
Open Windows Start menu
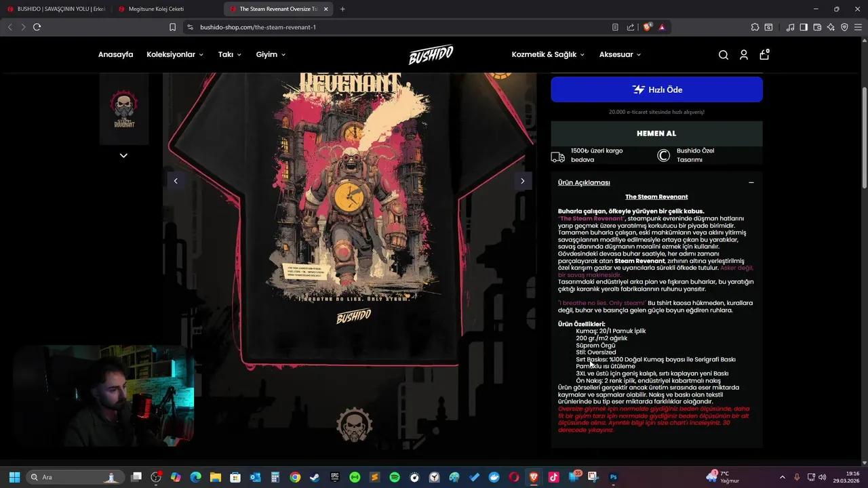(14, 477)
